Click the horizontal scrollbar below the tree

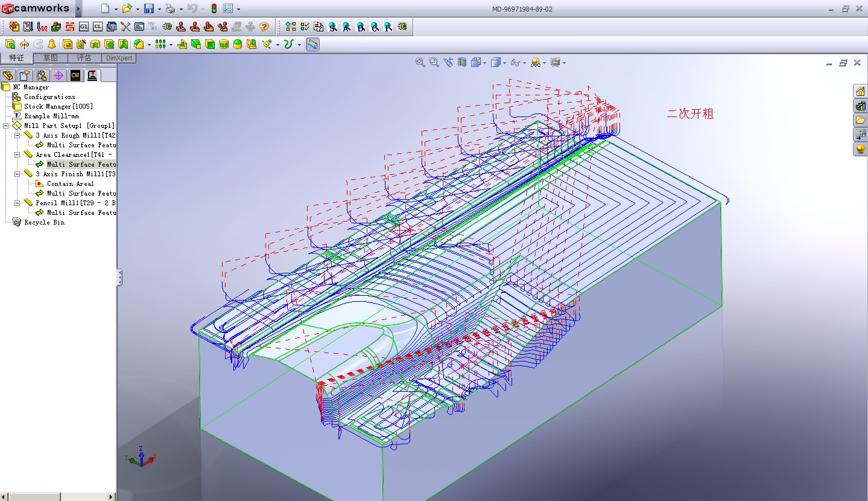58,496
